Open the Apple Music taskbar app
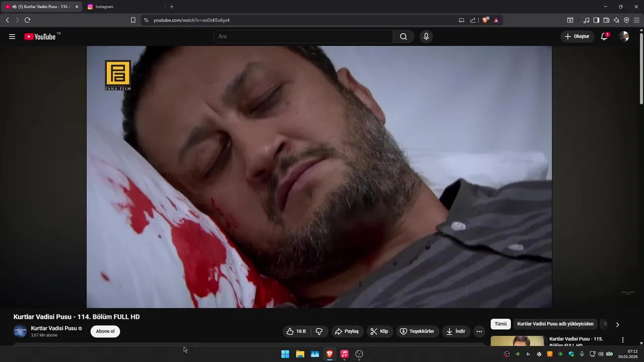The width and height of the screenshot is (644, 362). click(x=344, y=354)
